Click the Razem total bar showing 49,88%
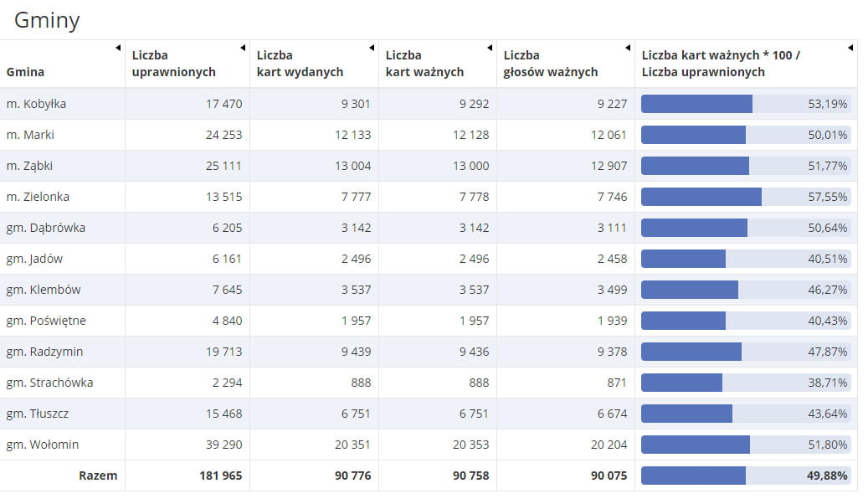The image size is (868, 504). [x=745, y=476]
